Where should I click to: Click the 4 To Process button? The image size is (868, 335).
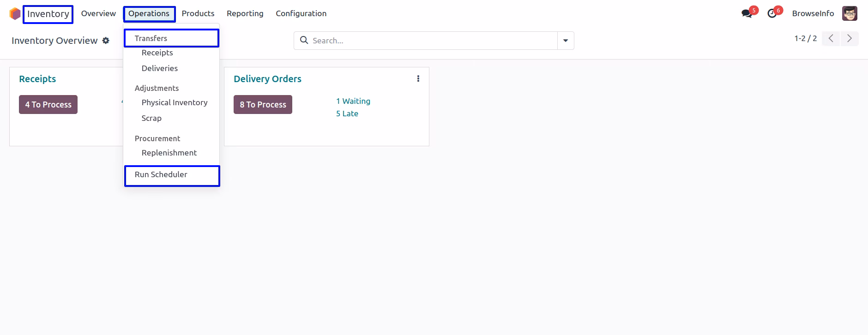tap(48, 105)
